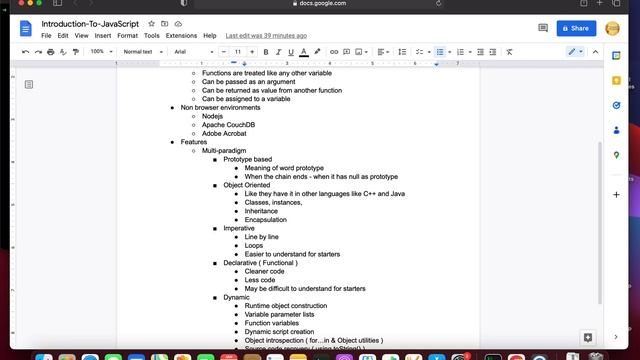Open the Last edit was 39 minutes ago link
Image resolution: width=640 pixels, height=360 pixels.
pyautogui.click(x=266, y=36)
